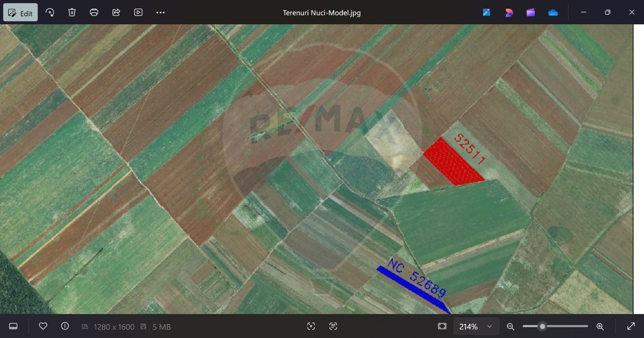Show file info panel
Screen dimensions: 644x338
coord(65,326)
